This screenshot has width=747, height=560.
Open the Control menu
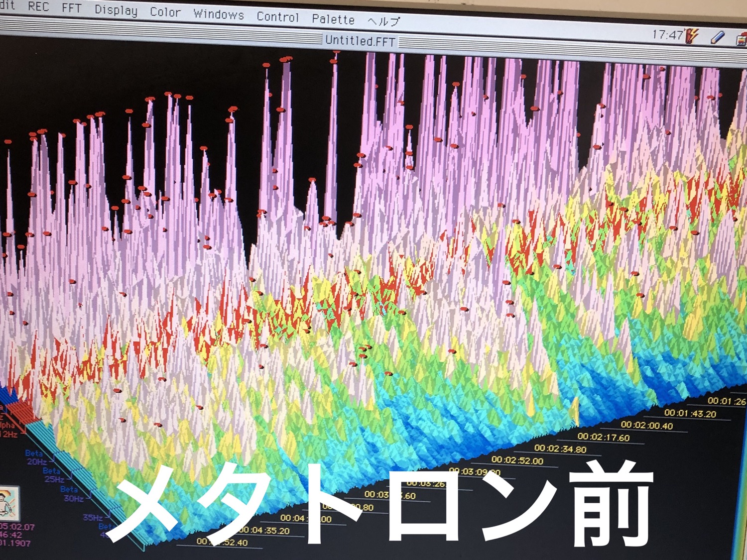(277, 17)
